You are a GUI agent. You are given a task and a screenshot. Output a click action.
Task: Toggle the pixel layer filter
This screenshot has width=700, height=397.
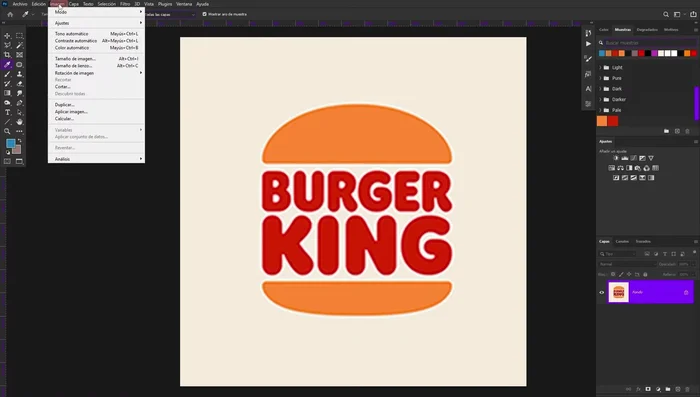[x=647, y=254]
